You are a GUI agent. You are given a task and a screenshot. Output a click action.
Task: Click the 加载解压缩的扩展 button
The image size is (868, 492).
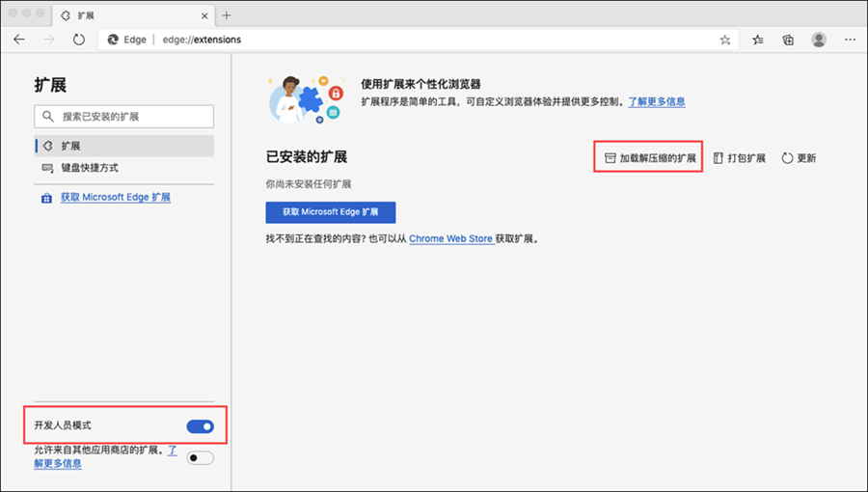click(648, 157)
